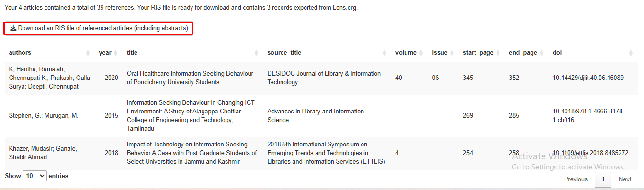Go to the Previous table page

(x=576, y=179)
